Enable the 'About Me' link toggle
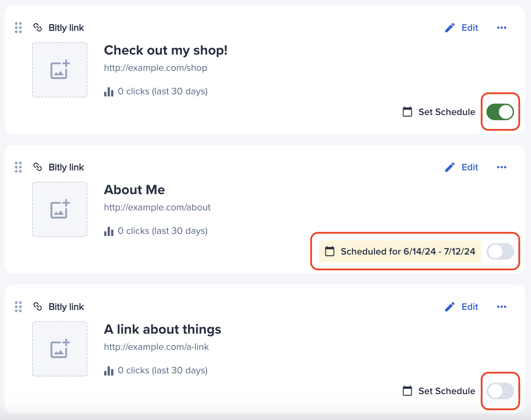 (x=500, y=251)
